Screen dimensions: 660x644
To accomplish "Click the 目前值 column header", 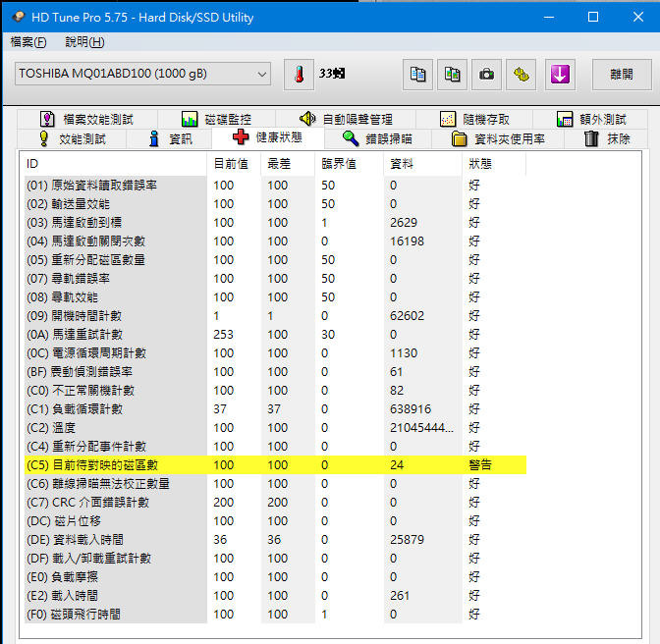I will point(234,164).
